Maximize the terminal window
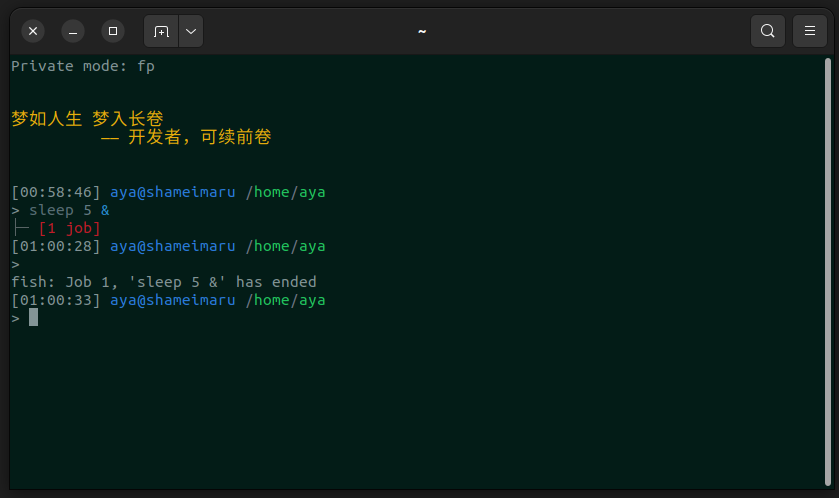839x498 pixels. (113, 31)
